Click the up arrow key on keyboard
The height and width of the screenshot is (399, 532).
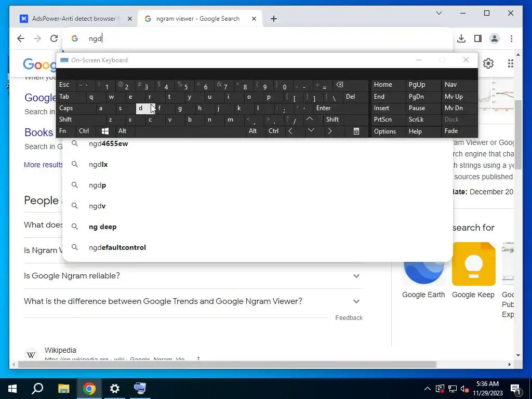coord(310,119)
